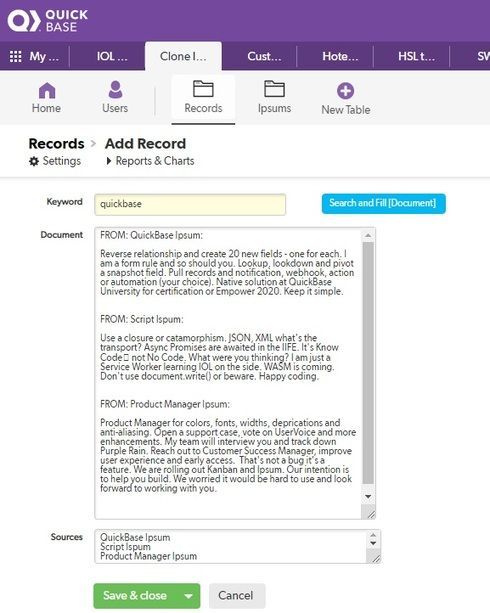Image resolution: width=490 pixels, height=613 pixels.
Task: Click the Records breadcrumb link
Action: pos(56,143)
